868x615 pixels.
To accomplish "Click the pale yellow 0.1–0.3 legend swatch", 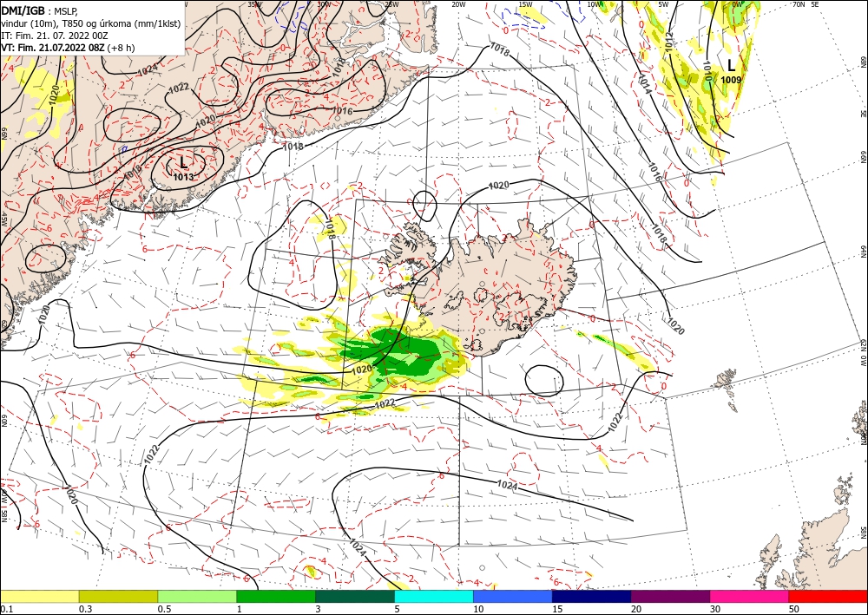I will click(x=39, y=596).
